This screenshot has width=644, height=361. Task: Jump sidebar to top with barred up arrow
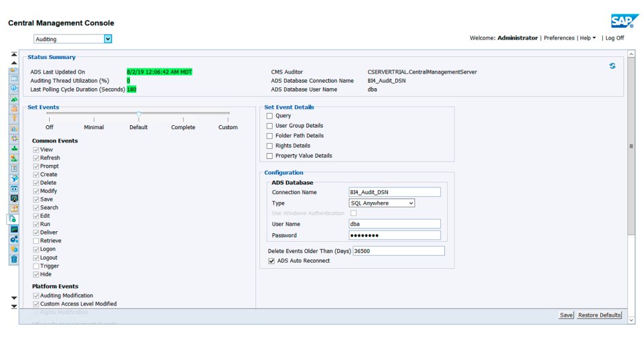pos(14,54)
